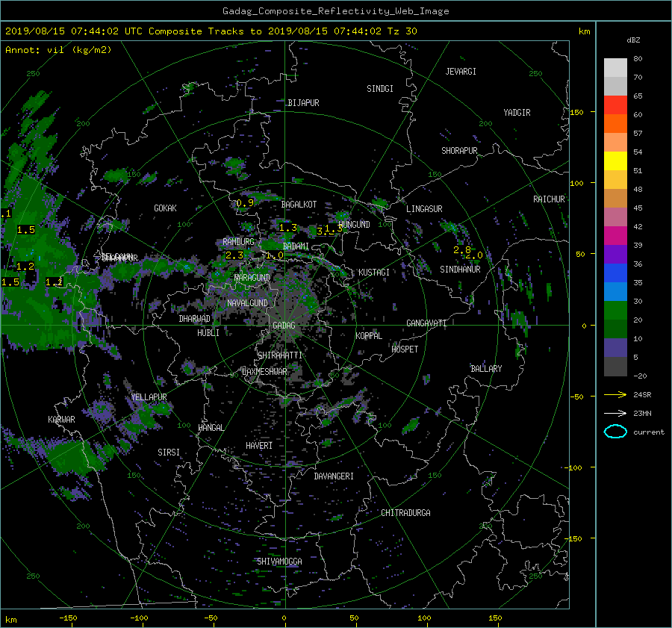Viewport: 672px width, 628px height.
Task: Click the SINDGI city label
Action: point(380,89)
